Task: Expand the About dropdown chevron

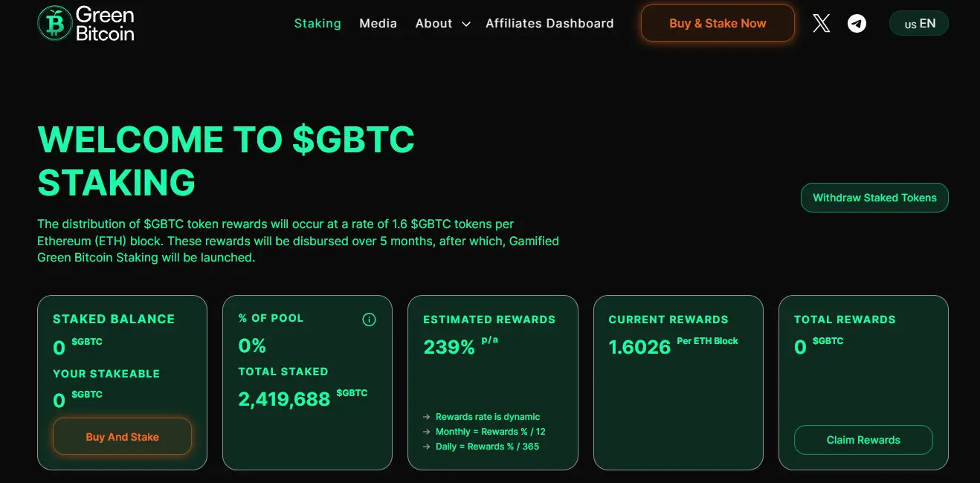Action: [466, 24]
